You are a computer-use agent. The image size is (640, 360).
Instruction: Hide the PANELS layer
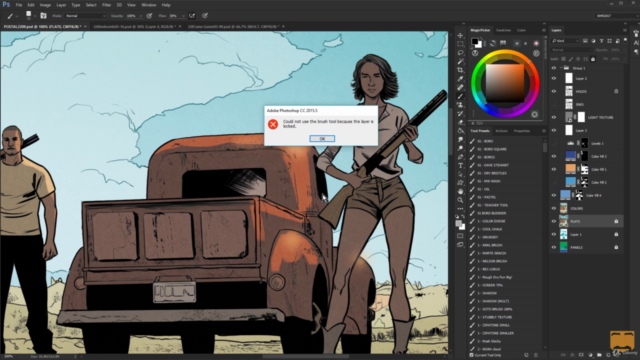pyautogui.click(x=554, y=247)
